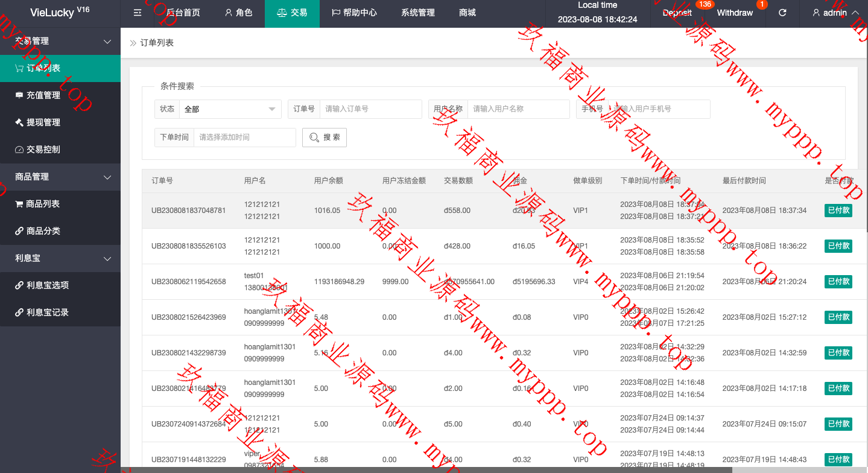The image size is (868, 473).
Task: Open 交易控制 sidebar item
Action: [x=60, y=150]
